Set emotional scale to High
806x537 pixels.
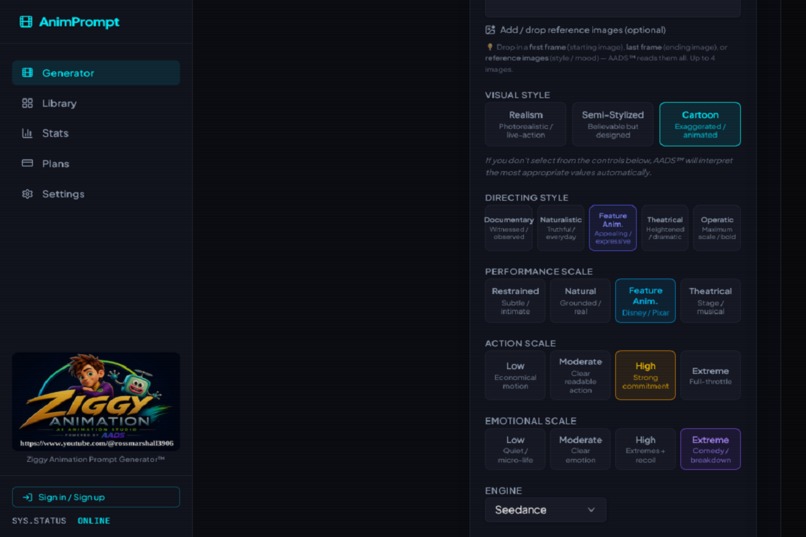645,449
